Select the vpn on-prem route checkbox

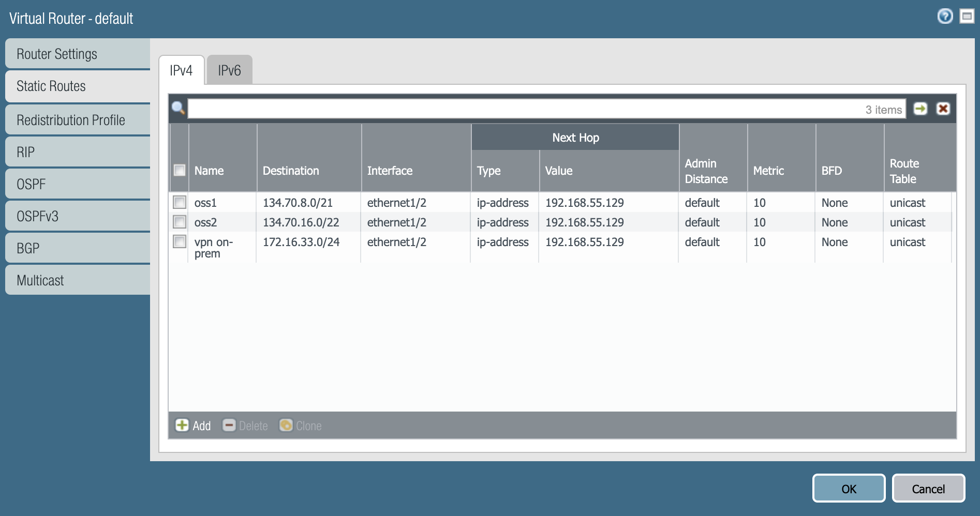pyautogui.click(x=180, y=241)
